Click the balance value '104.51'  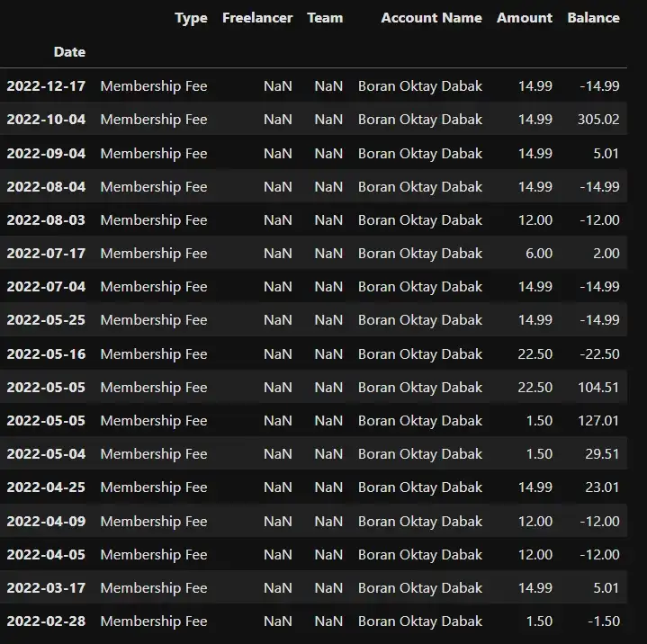pos(598,387)
